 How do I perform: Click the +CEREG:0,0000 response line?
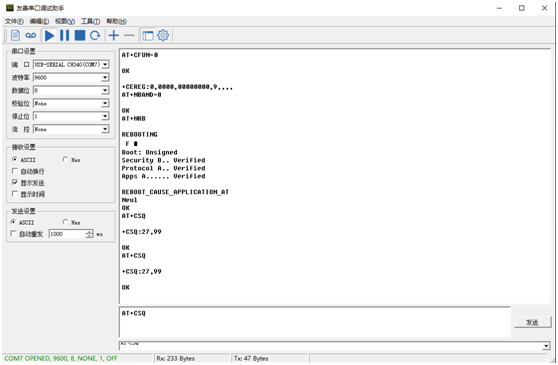[177, 87]
